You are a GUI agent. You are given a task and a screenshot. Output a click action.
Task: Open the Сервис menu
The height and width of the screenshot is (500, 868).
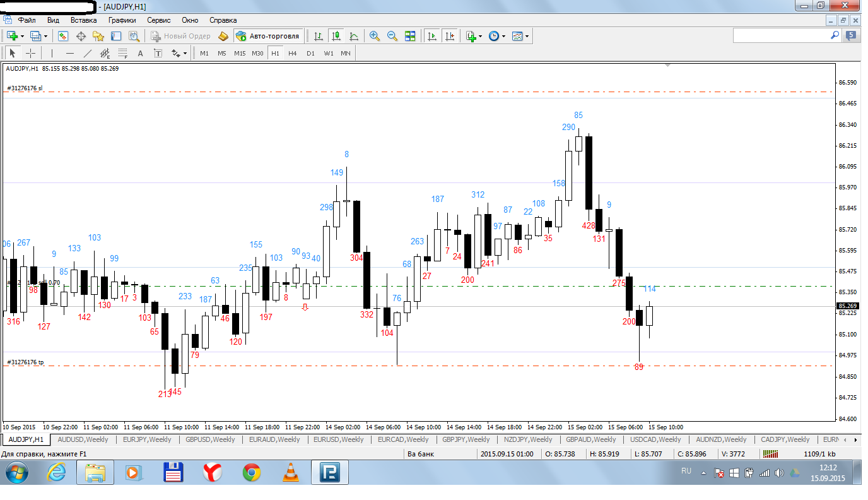click(159, 20)
